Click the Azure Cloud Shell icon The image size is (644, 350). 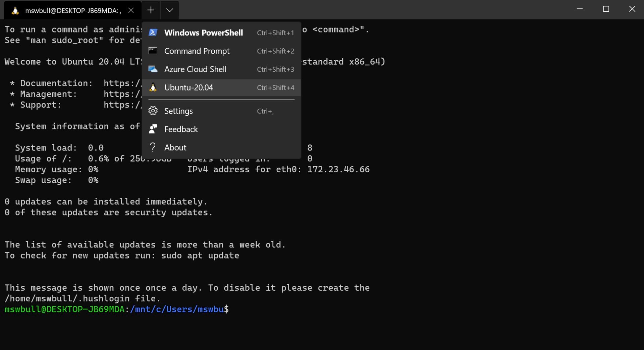point(153,69)
